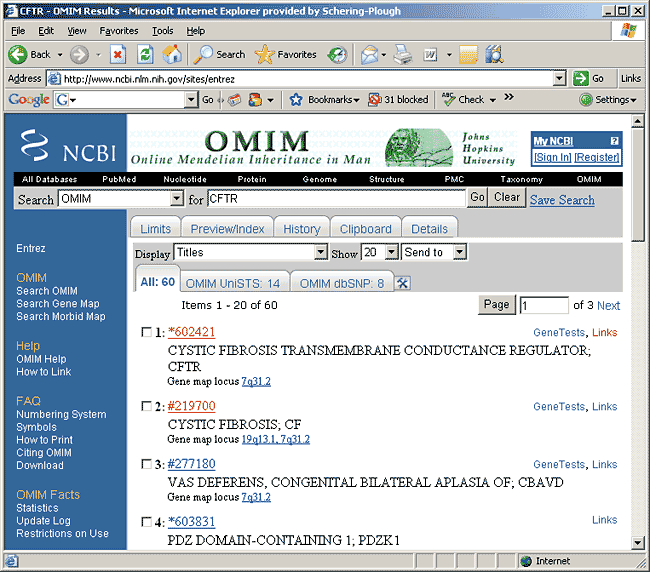The height and width of the screenshot is (572, 650).
Task: Click the vertical scrollbar thumb
Action: tap(638, 184)
